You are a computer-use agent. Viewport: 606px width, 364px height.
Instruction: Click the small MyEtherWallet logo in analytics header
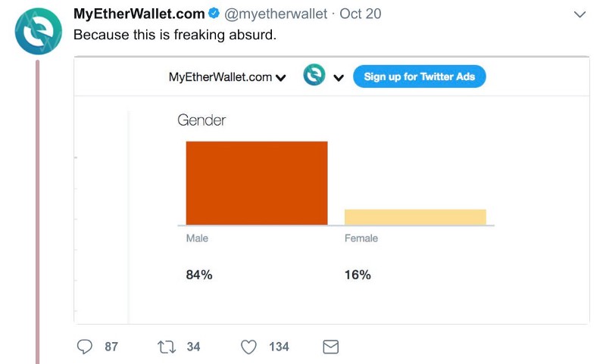tap(314, 74)
